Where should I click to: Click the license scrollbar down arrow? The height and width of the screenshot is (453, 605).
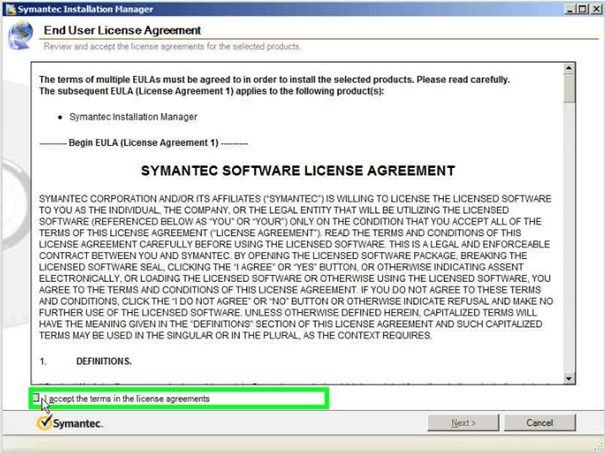(x=569, y=379)
